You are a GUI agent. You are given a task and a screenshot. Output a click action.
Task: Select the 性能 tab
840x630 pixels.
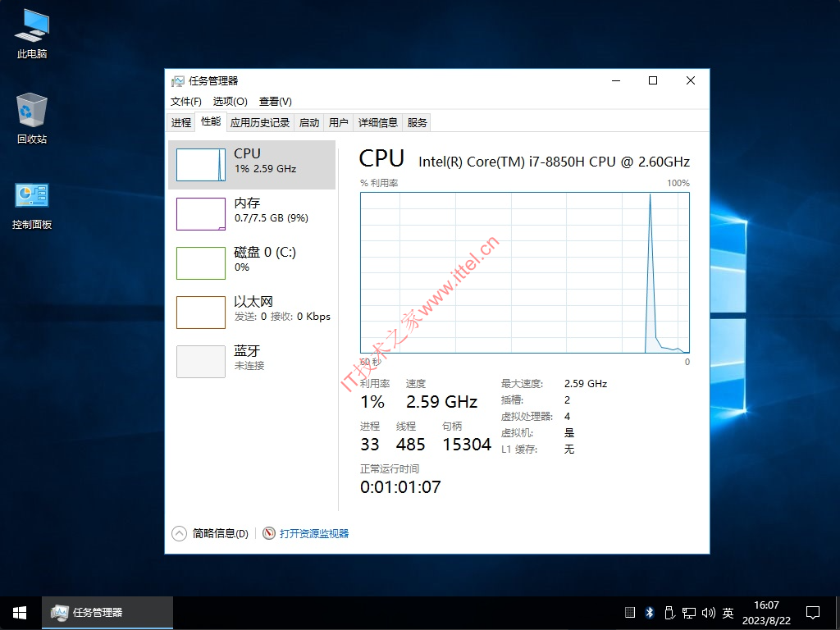(211, 121)
